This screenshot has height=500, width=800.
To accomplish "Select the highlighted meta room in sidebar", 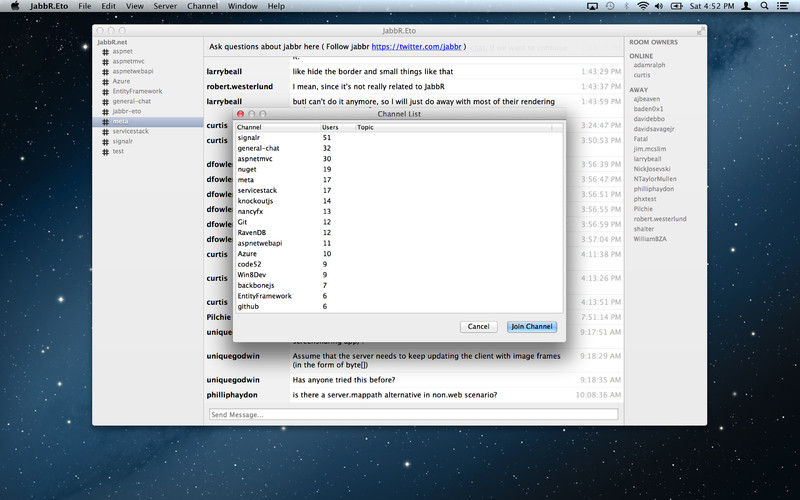I will pyautogui.click(x=148, y=121).
